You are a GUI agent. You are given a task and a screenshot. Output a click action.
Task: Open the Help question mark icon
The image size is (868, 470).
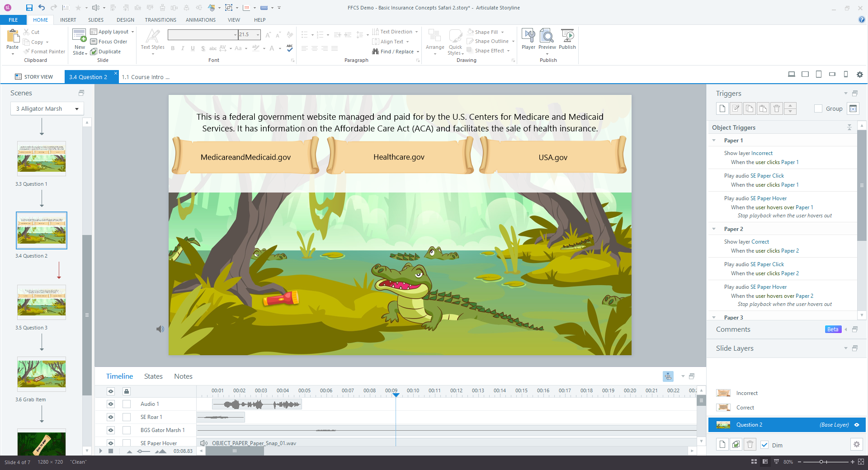coord(862,19)
